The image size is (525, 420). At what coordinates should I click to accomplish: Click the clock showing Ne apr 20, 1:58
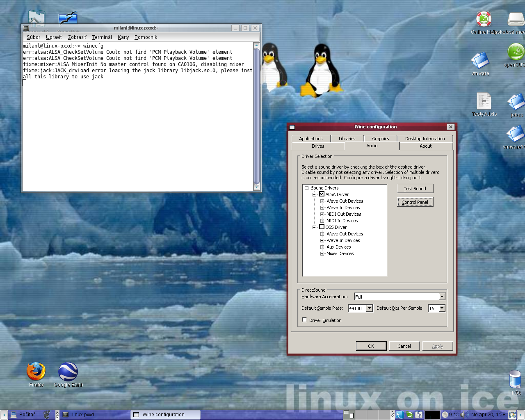coord(488,415)
